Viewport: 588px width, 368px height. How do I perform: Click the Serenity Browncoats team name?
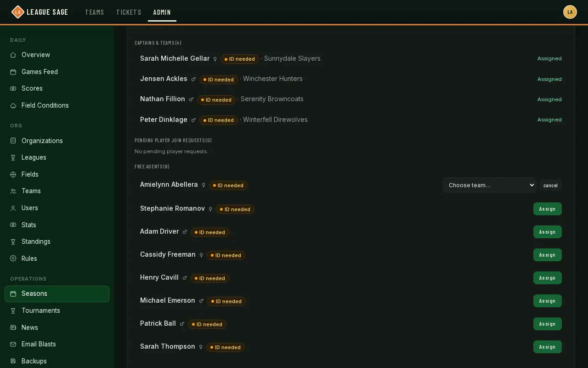coord(272,99)
